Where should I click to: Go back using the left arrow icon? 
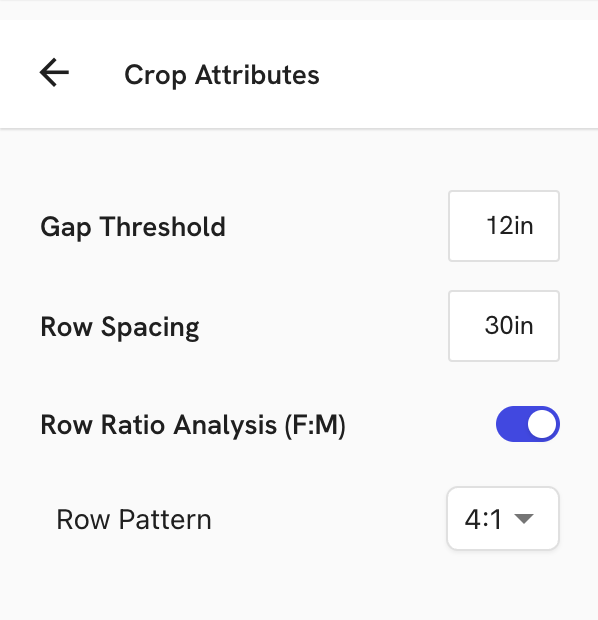(x=55, y=72)
